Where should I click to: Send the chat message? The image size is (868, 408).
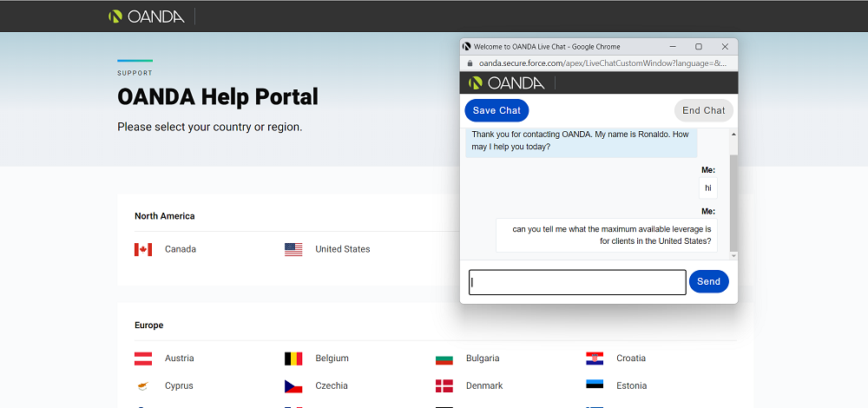[708, 282]
